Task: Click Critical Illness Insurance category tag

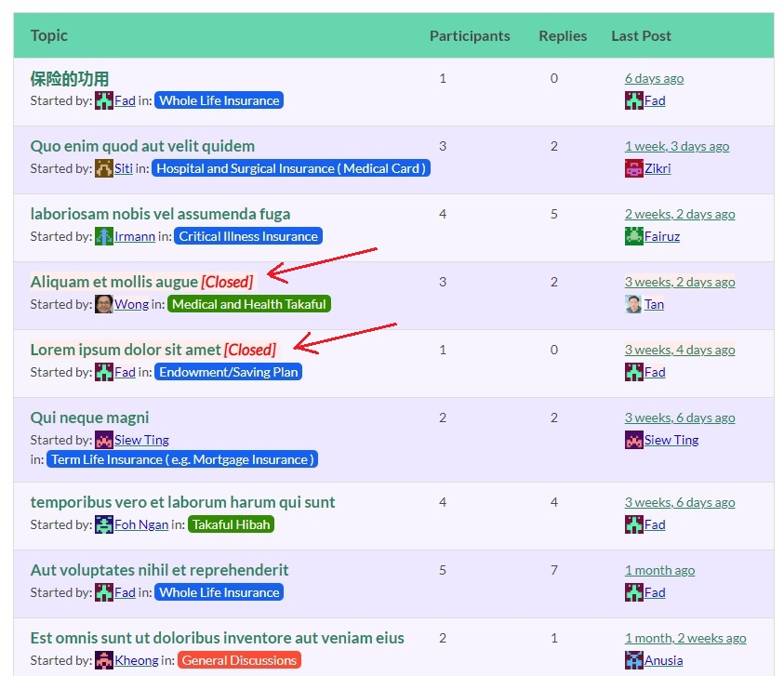Action: pyautogui.click(x=248, y=236)
